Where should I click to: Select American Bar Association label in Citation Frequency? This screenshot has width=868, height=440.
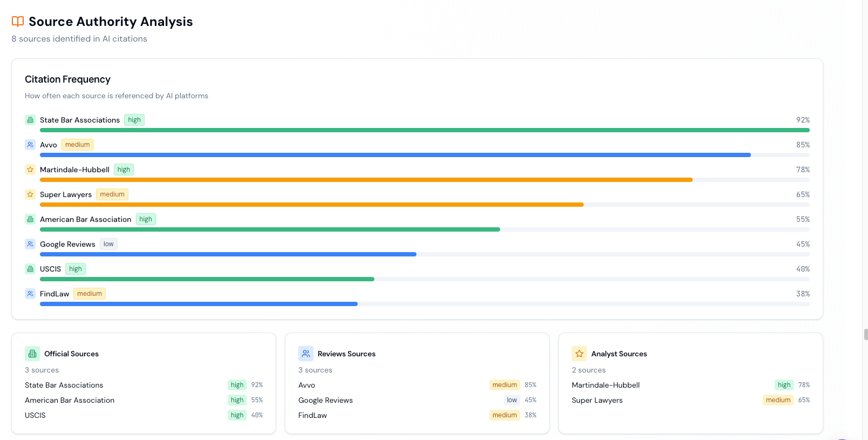pos(86,219)
